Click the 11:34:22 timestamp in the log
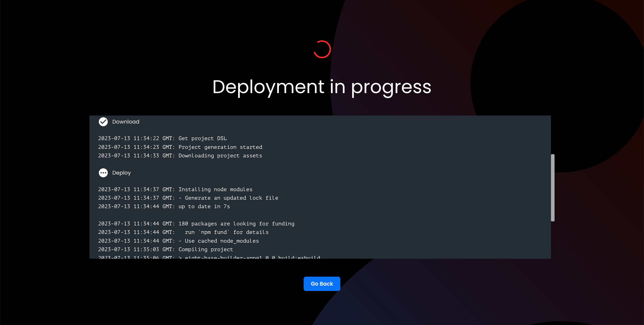This screenshot has height=325, width=644. coord(146,138)
